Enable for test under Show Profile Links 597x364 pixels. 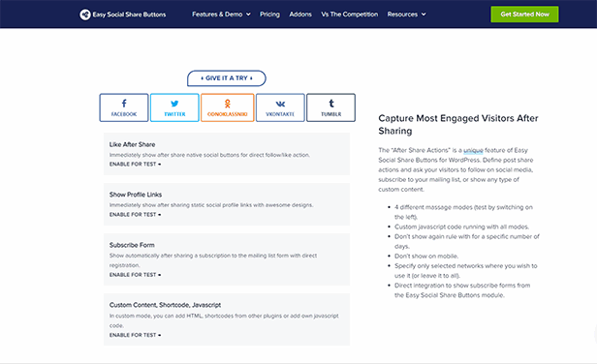(135, 215)
